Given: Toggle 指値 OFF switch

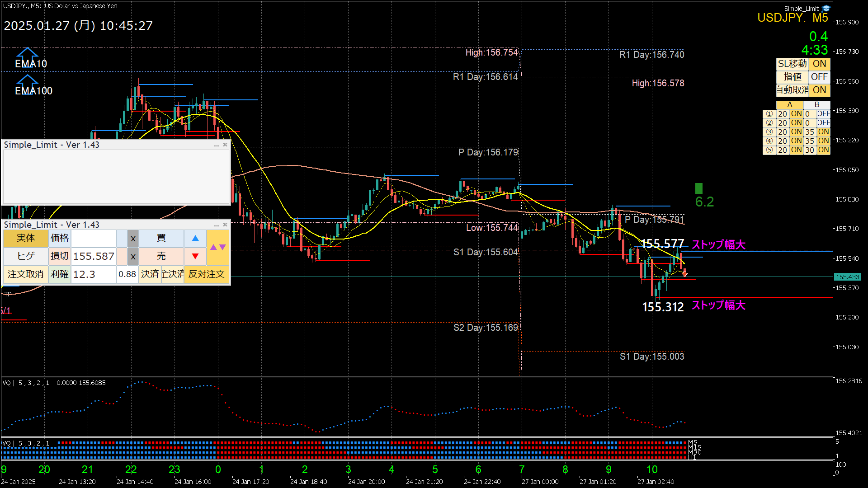Looking at the screenshot, I should pyautogui.click(x=819, y=77).
